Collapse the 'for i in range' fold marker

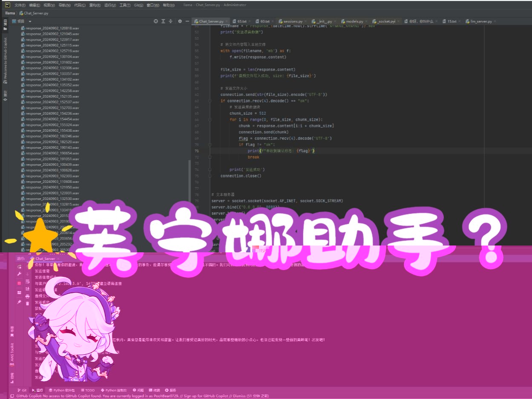pyautogui.click(x=210, y=120)
